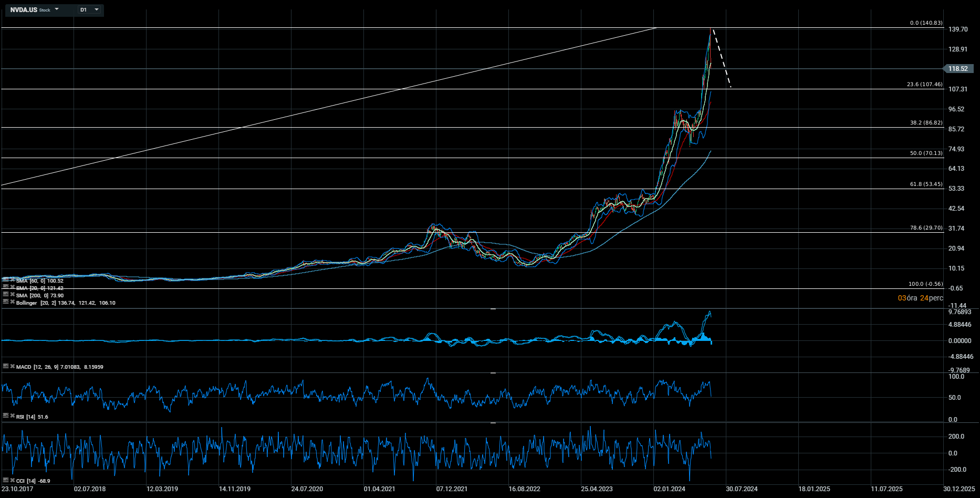Open settings for the MACD indicator
Image resolution: width=980 pixels, height=498 pixels.
6,366
